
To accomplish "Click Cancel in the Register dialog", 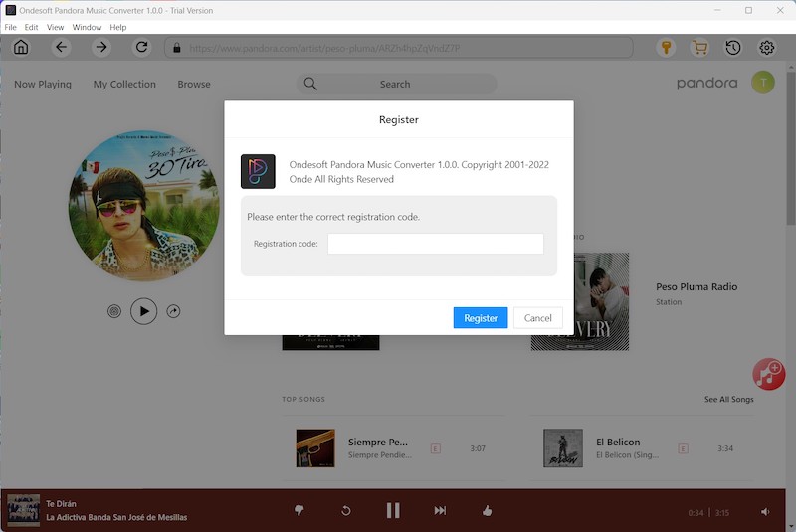I will (537, 318).
